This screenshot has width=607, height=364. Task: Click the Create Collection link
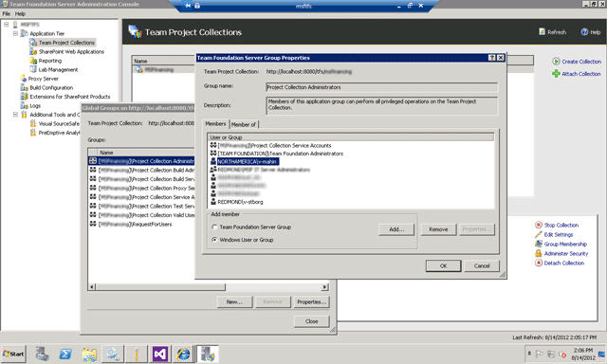click(x=581, y=61)
